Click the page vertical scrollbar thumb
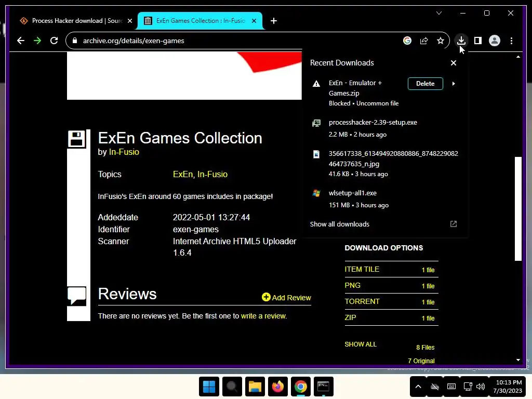The image size is (532, 399). click(x=518, y=209)
